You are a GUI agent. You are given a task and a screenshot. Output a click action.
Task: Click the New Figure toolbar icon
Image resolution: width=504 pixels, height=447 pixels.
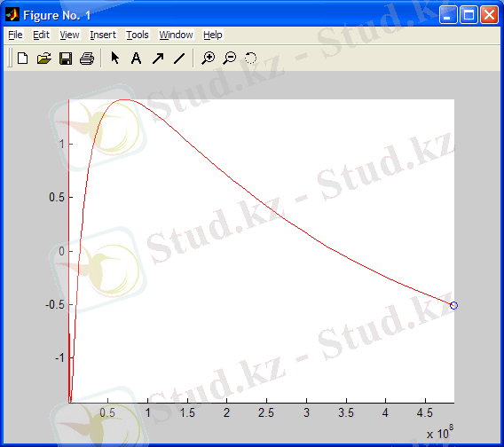pyautogui.click(x=22, y=59)
